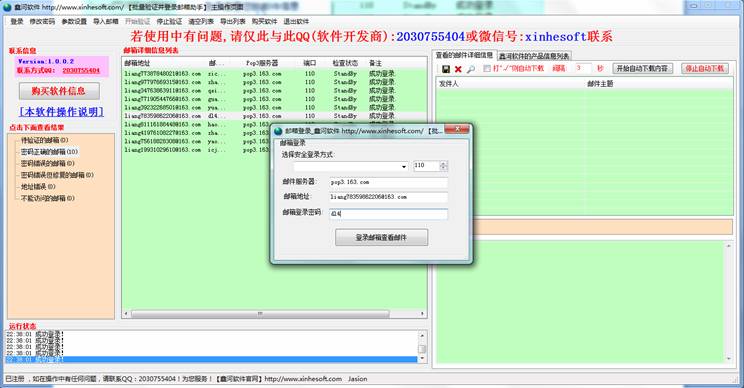The image size is (744, 388).
Task: Click the left arrow of mailbox list scrollbar
Action: click(x=126, y=314)
